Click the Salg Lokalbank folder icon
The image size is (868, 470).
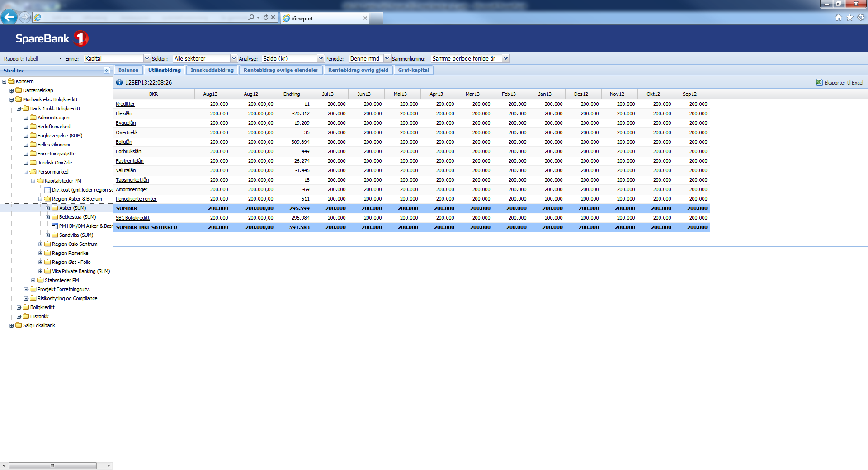pyautogui.click(x=19, y=325)
